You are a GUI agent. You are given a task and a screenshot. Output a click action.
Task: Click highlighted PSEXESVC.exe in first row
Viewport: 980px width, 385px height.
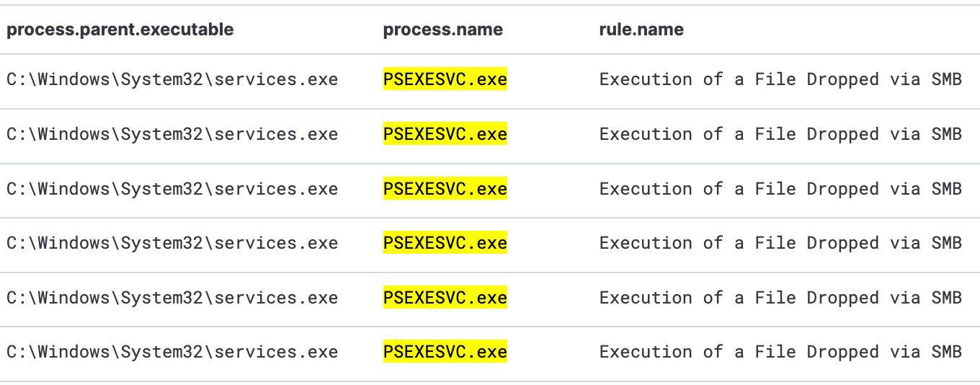445,79
